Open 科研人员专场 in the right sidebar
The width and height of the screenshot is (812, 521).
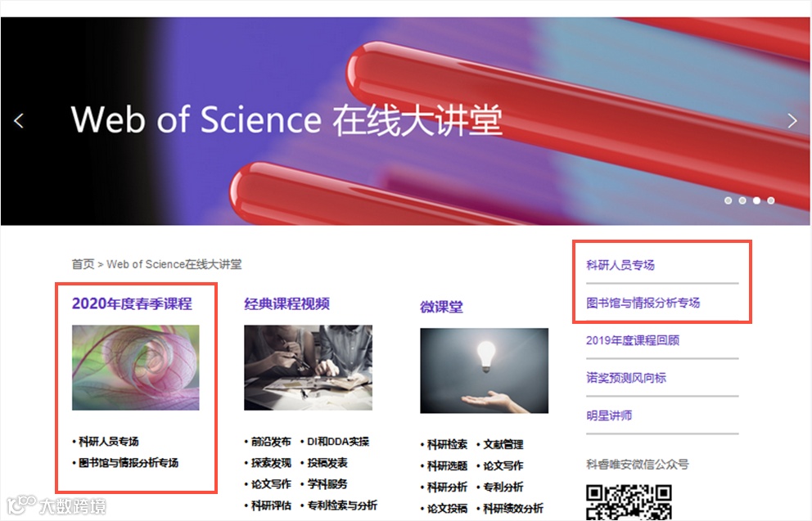(x=620, y=265)
